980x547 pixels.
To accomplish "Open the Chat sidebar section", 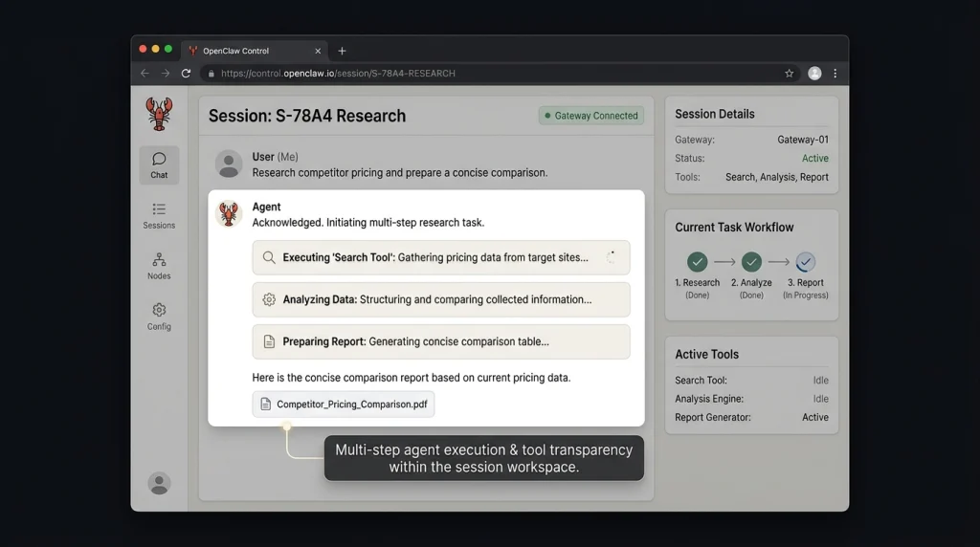I will (x=159, y=165).
